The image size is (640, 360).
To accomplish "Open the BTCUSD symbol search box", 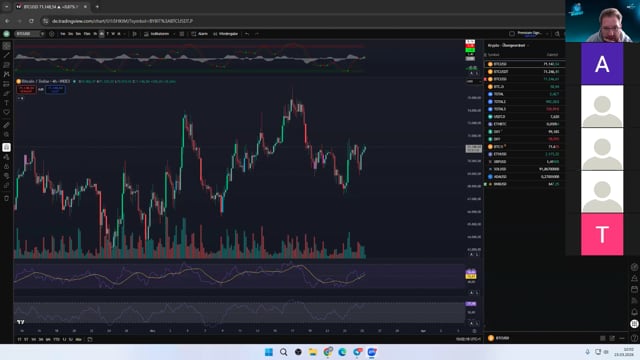I will [29, 34].
